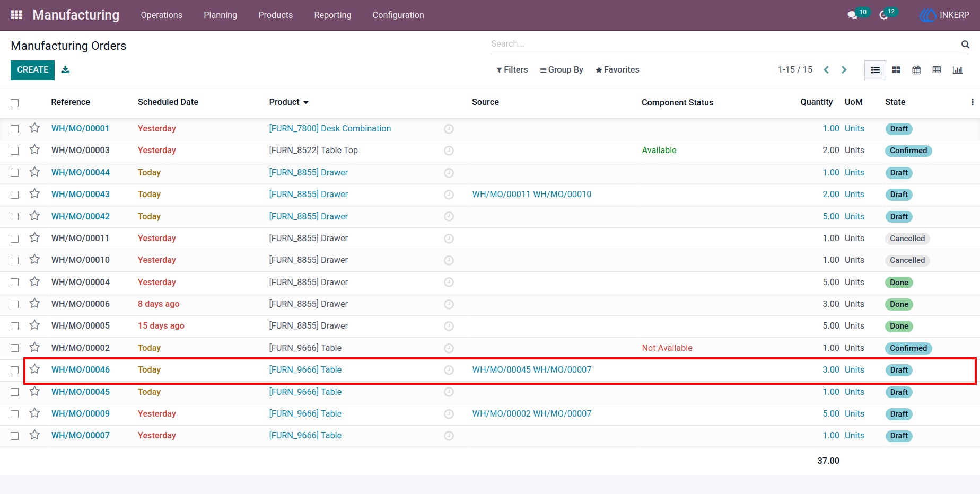Screen dimensions: 980x494
Task: Click the search magnifier icon
Action: pos(965,44)
